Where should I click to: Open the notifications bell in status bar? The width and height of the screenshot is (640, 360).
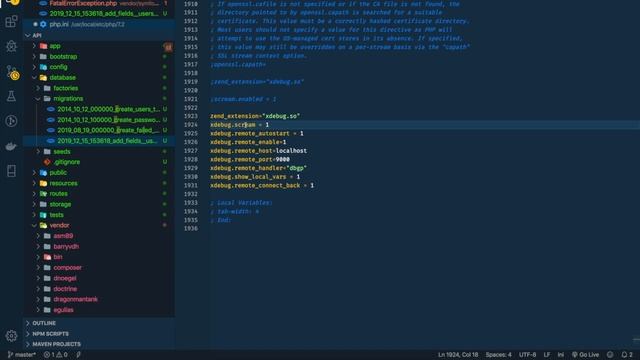point(627,355)
